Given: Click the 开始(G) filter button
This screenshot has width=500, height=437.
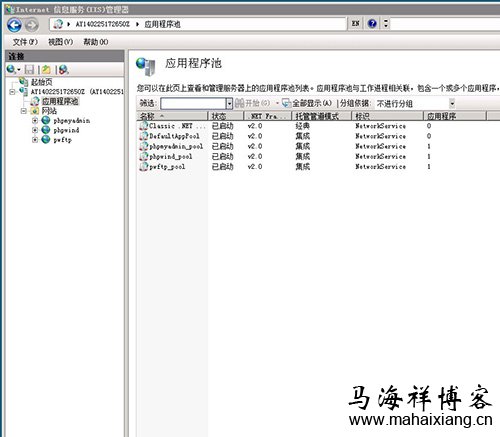Looking at the screenshot, I should [x=252, y=103].
